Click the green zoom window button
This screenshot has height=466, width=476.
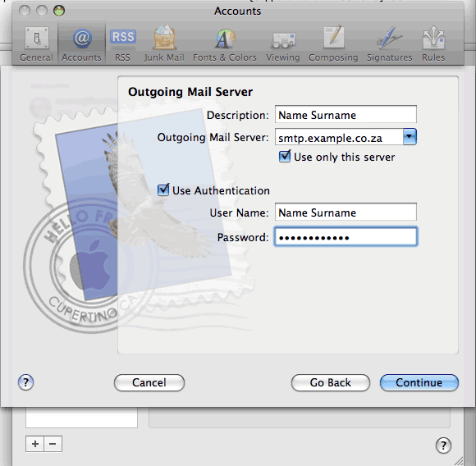click(x=59, y=11)
